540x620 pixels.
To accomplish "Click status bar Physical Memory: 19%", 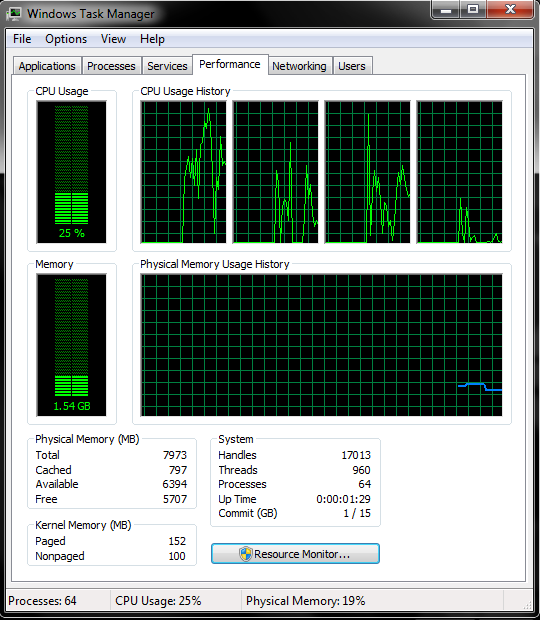I will click(306, 601).
